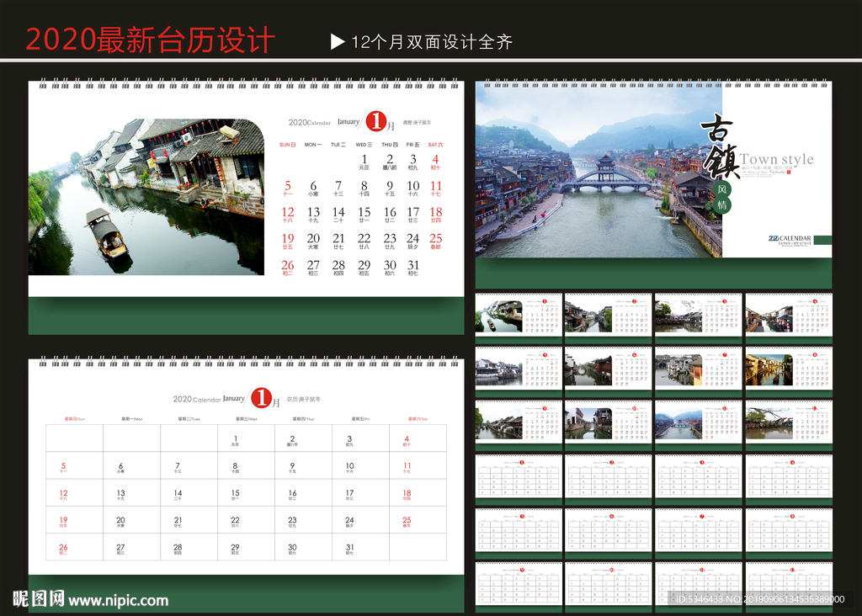This screenshot has height=616, width=862.
Task: Click the 12个月双面设计全齐 text
Action: tap(432, 42)
